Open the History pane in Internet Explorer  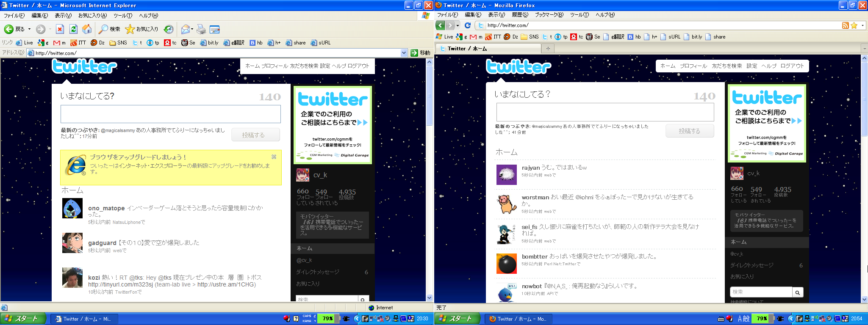(169, 29)
